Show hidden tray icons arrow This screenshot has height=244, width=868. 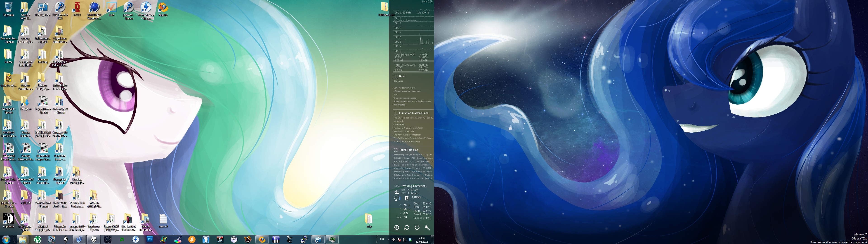388,240
